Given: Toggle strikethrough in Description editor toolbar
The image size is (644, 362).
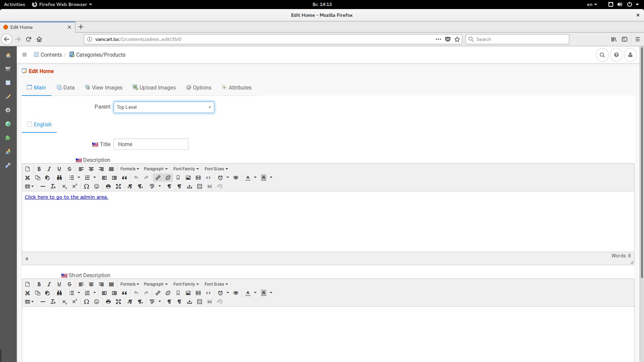Looking at the screenshot, I should click(x=69, y=169).
